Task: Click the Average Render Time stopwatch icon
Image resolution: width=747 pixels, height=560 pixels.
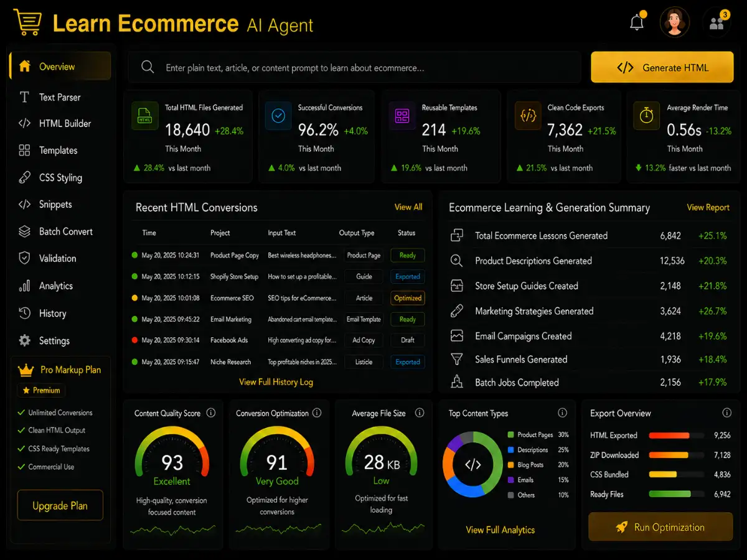Action: coord(647,116)
